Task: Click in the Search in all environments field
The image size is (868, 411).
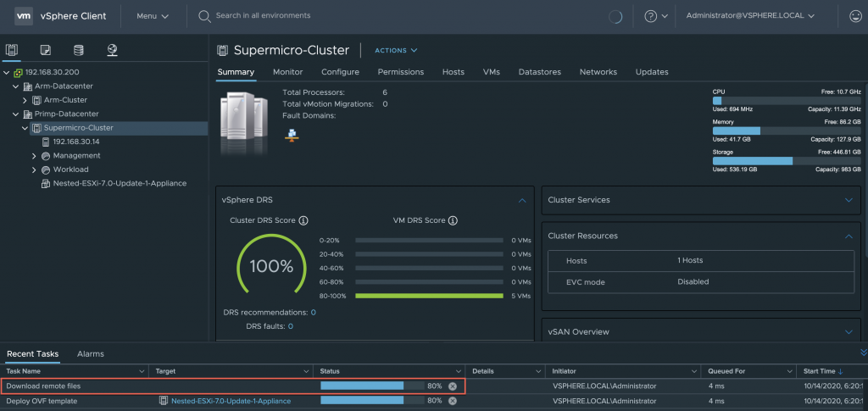Action: (263, 16)
